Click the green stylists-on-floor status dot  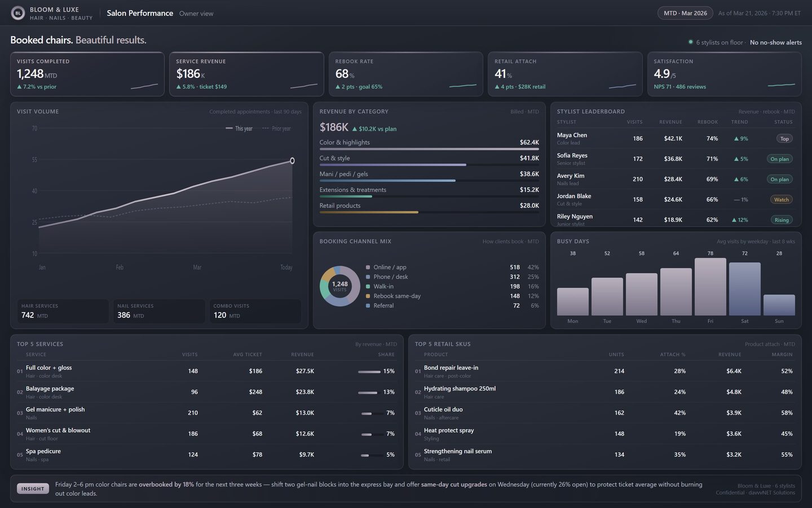click(690, 42)
